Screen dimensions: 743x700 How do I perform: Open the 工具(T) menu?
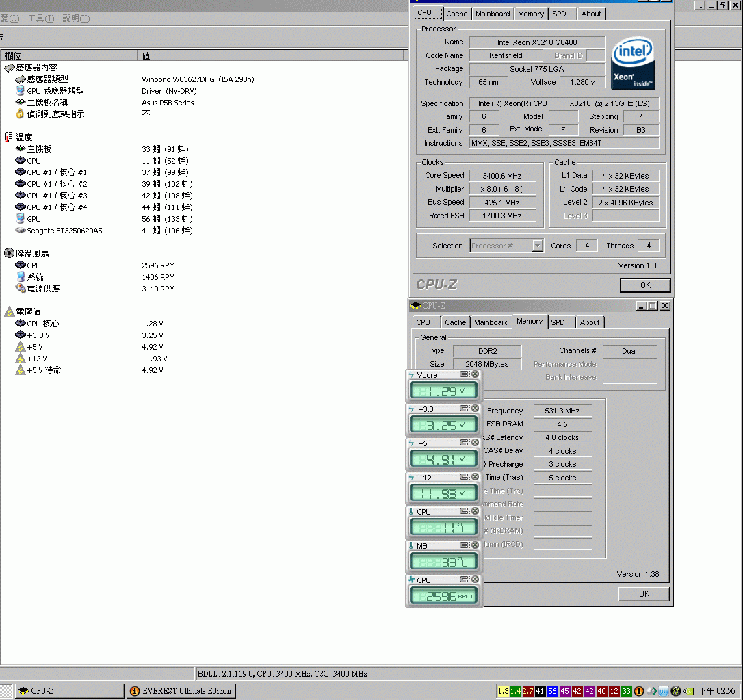click(x=41, y=18)
